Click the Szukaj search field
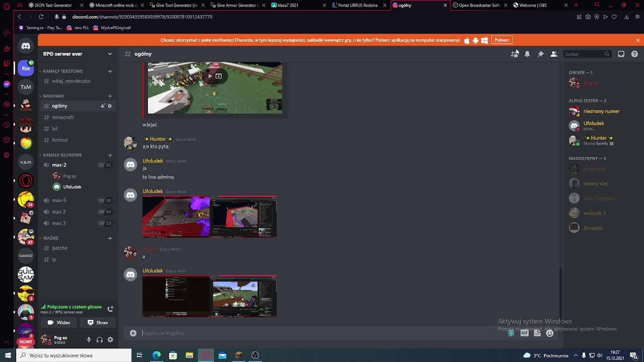The height and width of the screenshot is (362, 644). tap(587, 54)
